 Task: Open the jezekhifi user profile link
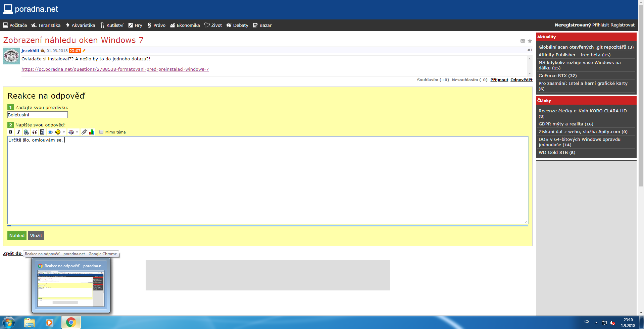coord(30,51)
